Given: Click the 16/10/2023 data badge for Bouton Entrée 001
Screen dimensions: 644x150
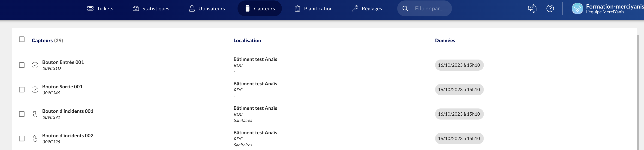Looking at the screenshot, I should coord(459,65).
